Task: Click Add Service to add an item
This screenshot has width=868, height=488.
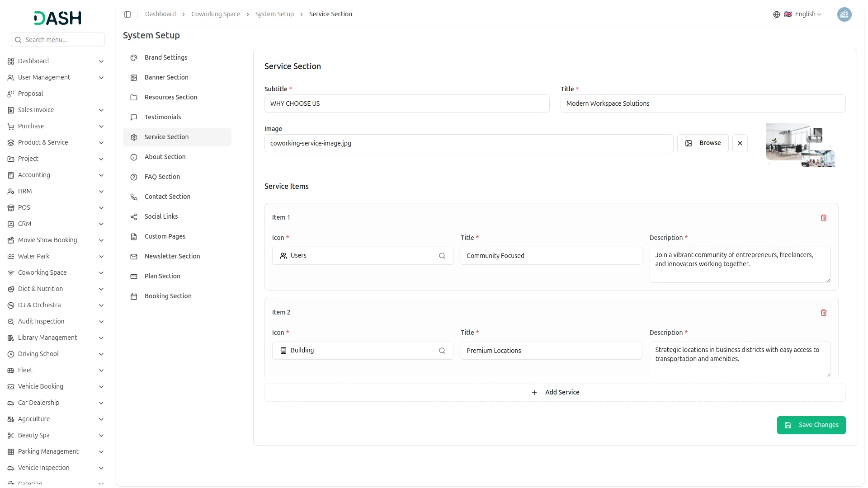Action: tap(555, 393)
